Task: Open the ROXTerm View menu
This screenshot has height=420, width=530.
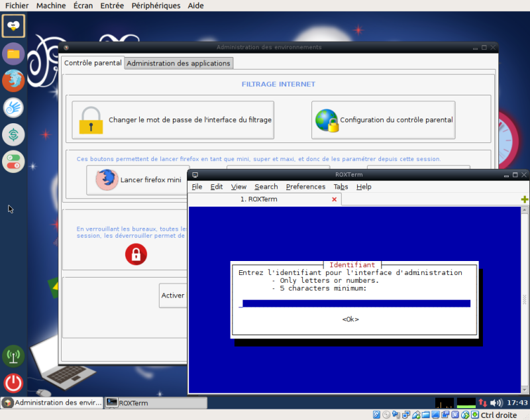Action: point(238,187)
